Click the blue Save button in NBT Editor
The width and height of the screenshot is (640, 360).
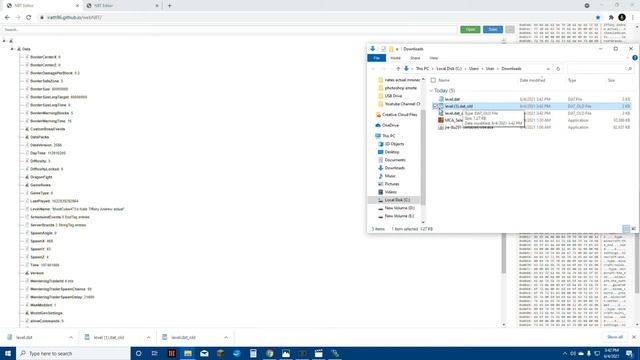[x=493, y=29]
